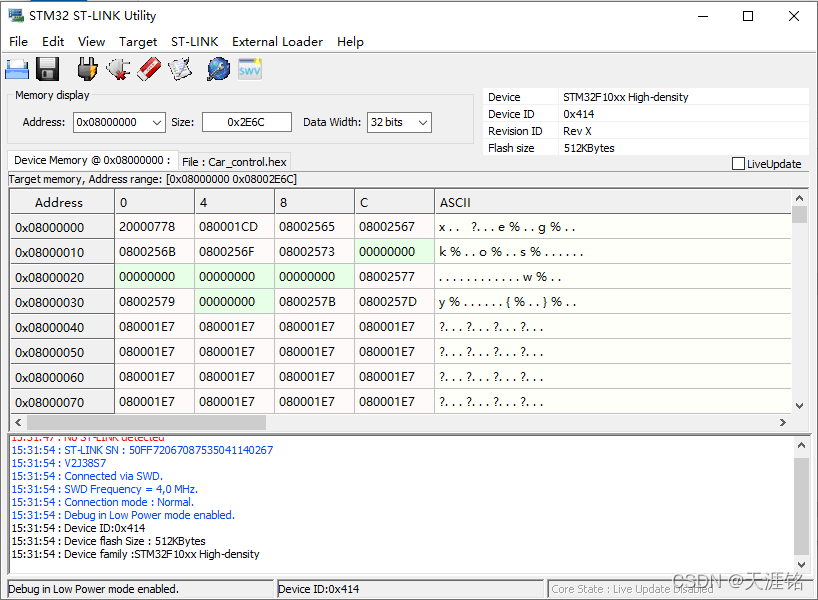Open the ST-LINK menu
The width and height of the screenshot is (818, 600).
click(x=195, y=42)
